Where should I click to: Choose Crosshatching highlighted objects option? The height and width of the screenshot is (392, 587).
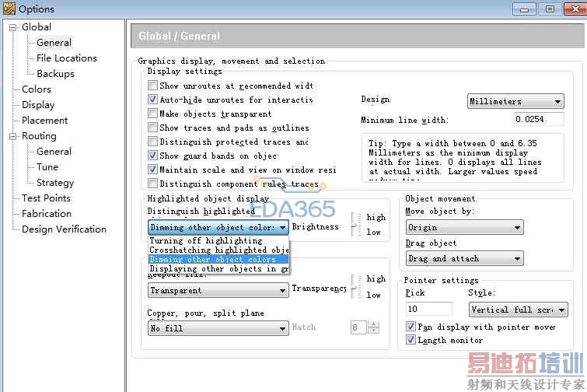[218, 250]
